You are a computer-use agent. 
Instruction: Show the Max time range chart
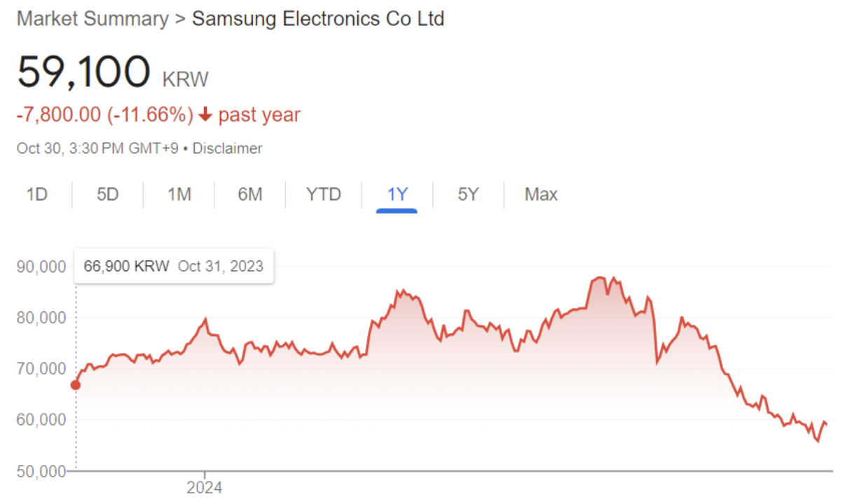[x=541, y=194]
